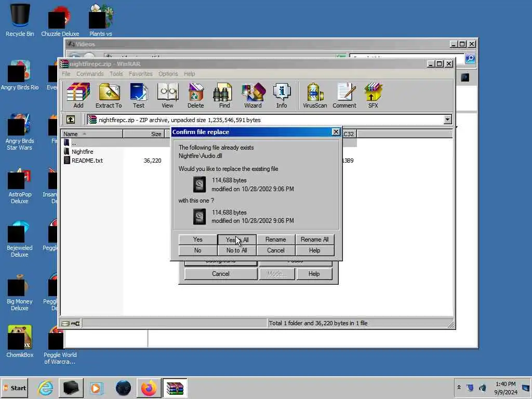Open Internet Explorer from the taskbar

click(46, 388)
